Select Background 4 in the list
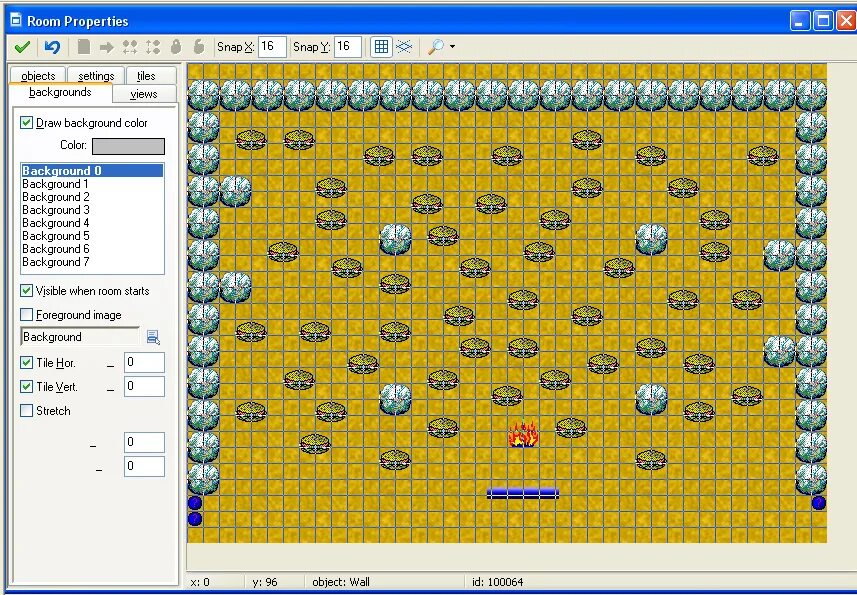The height and width of the screenshot is (595, 857). point(92,223)
